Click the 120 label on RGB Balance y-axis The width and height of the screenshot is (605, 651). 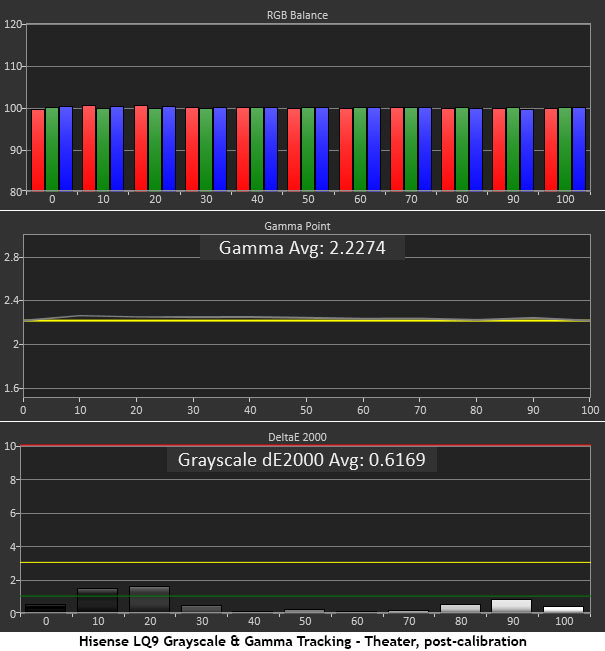click(x=13, y=24)
